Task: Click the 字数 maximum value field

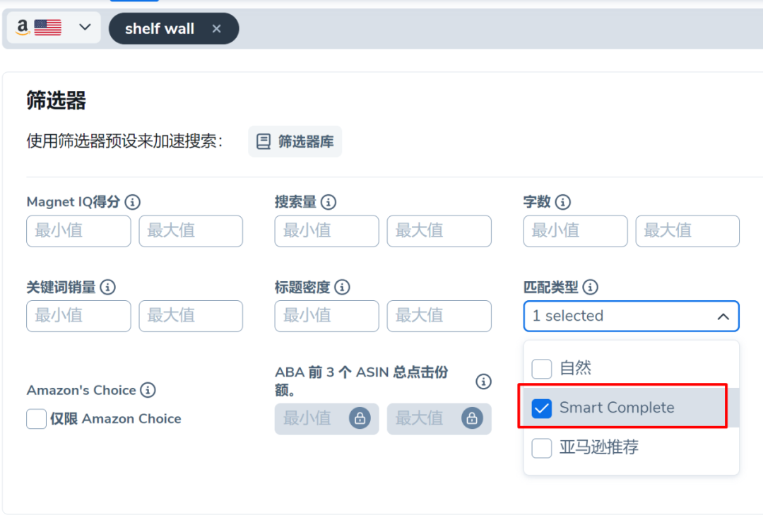Action: (x=687, y=231)
